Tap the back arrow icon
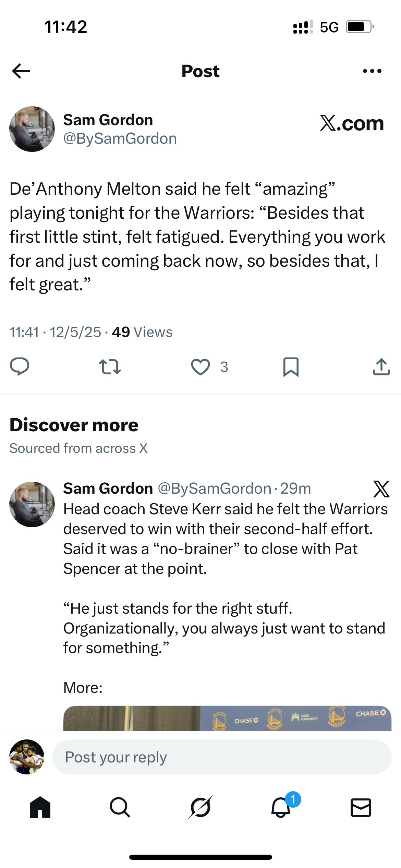401x868 pixels. [x=21, y=71]
